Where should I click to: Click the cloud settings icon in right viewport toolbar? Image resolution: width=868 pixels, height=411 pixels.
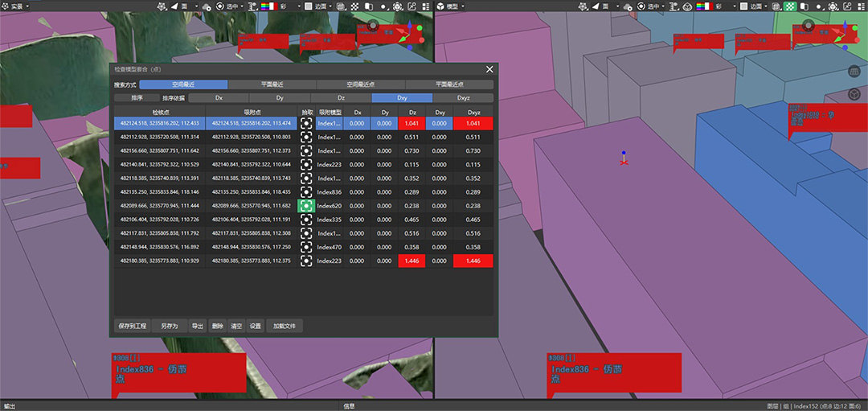point(628,6)
